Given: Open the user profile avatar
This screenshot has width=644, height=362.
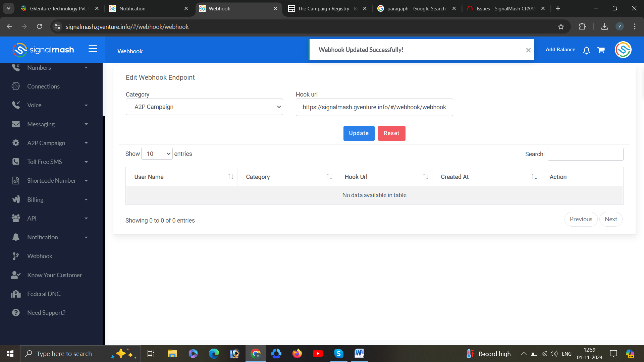Looking at the screenshot, I should [x=623, y=50].
